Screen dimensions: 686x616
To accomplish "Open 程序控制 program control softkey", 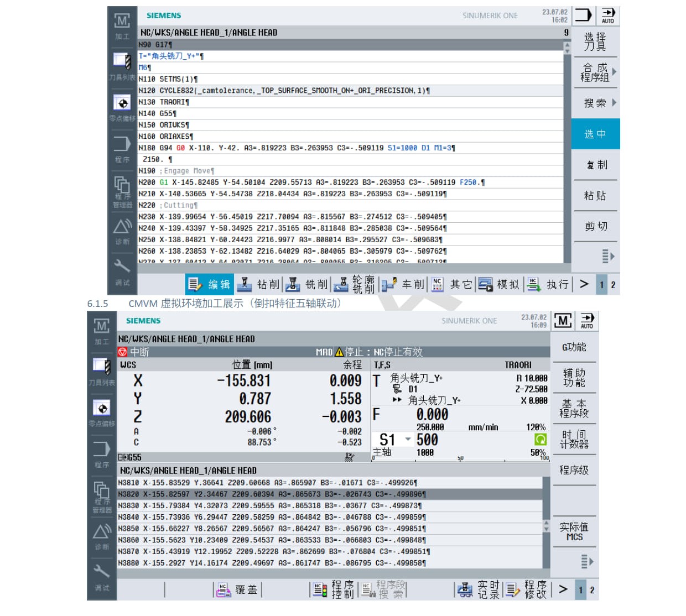I will click(x=334, y=590).
